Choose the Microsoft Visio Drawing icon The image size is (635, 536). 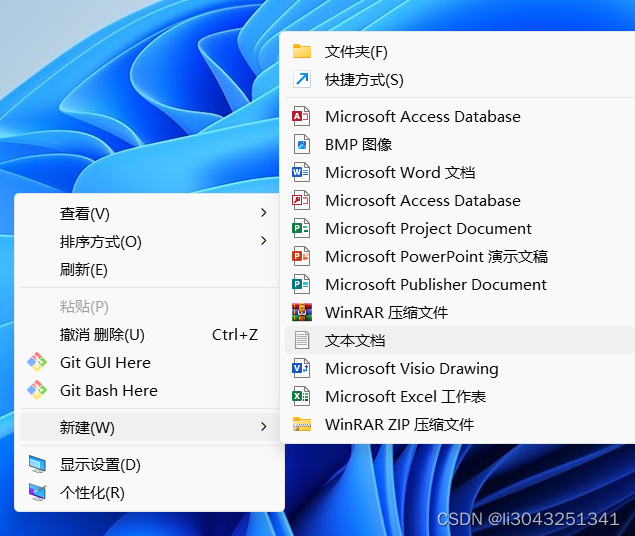pos(301,368)
